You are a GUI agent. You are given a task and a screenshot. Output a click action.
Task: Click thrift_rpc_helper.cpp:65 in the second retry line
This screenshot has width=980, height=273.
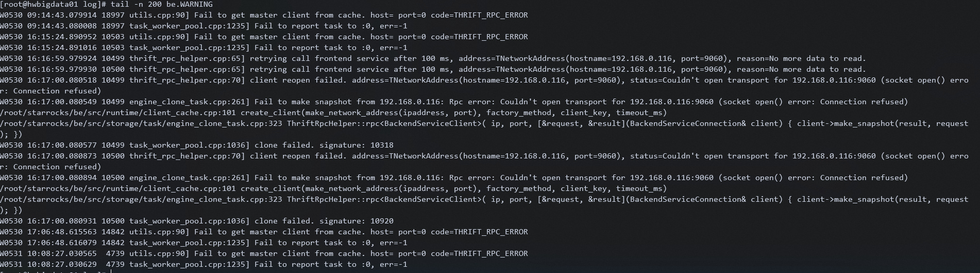(187, 69)
